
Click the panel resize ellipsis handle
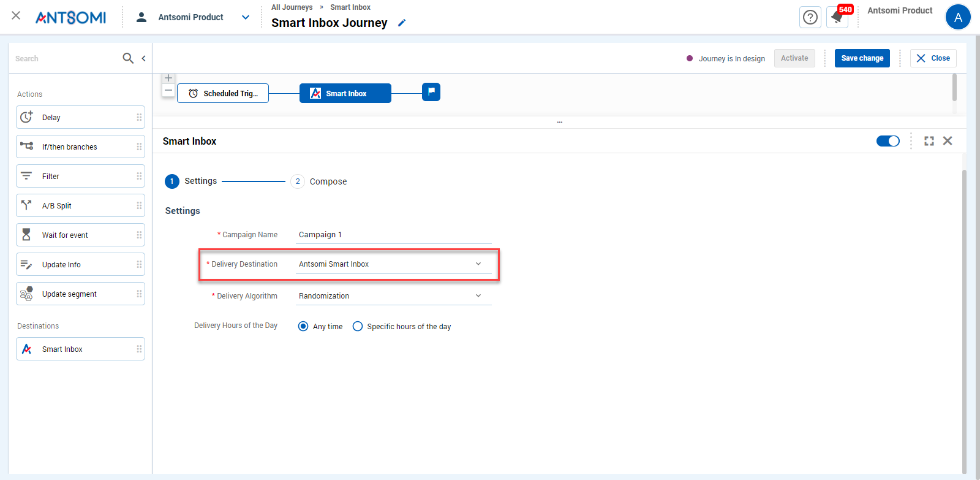560,122
